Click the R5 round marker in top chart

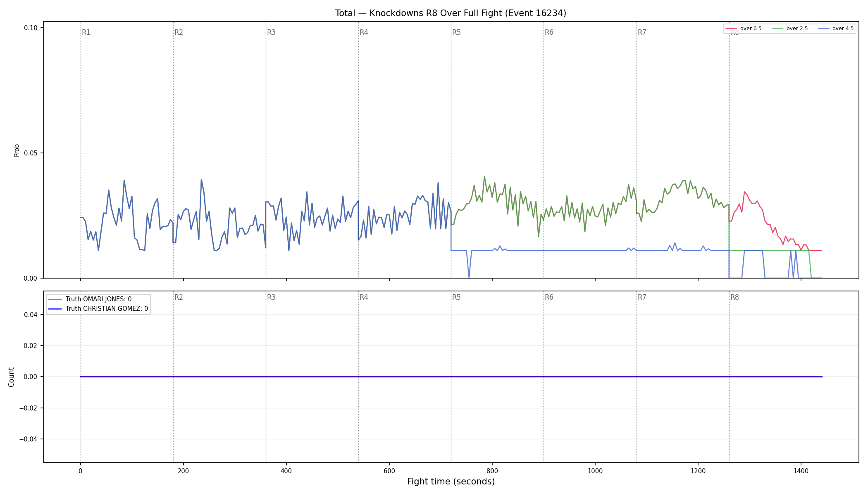click(456, 32)
